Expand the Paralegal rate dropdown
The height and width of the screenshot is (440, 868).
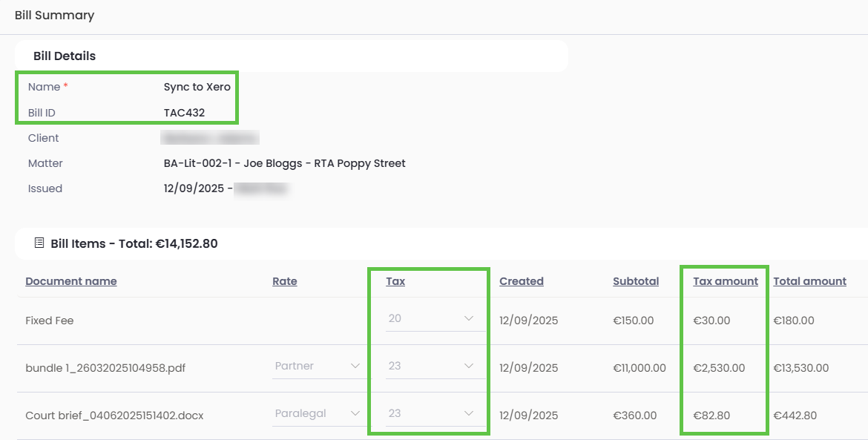(x=318, y=414)
